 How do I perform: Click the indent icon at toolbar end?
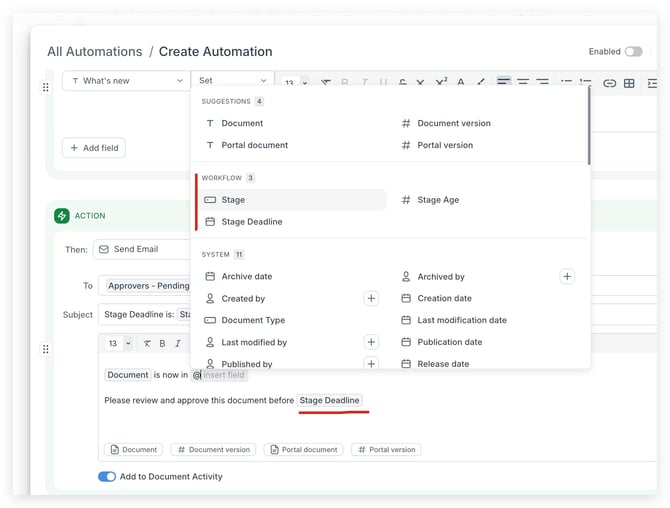coord(652,83)
